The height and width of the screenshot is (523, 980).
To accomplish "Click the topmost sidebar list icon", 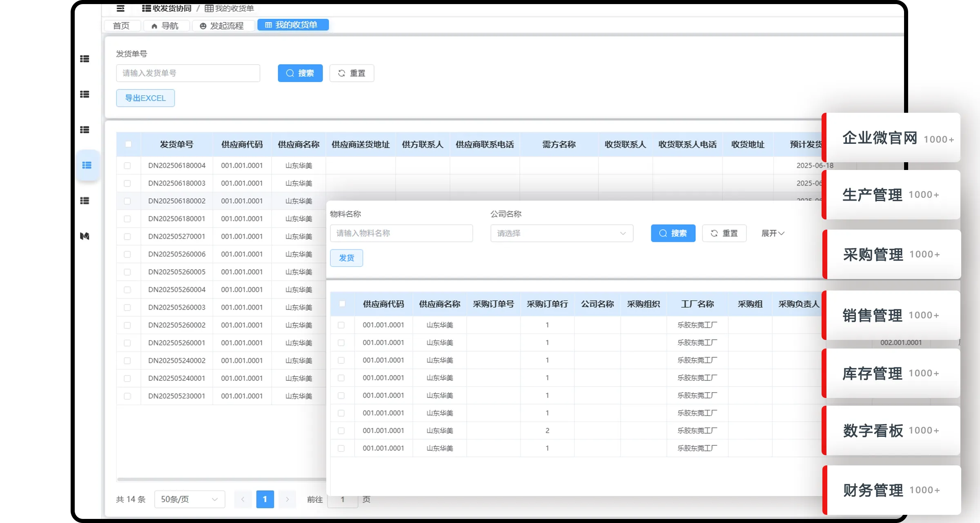I will (x=85, y=59).
